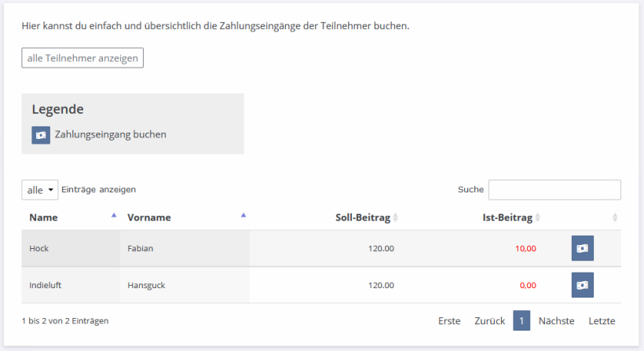Sort table by Vorname column arrow
Viewport: 644px width, 351px height.
[243, 215]
